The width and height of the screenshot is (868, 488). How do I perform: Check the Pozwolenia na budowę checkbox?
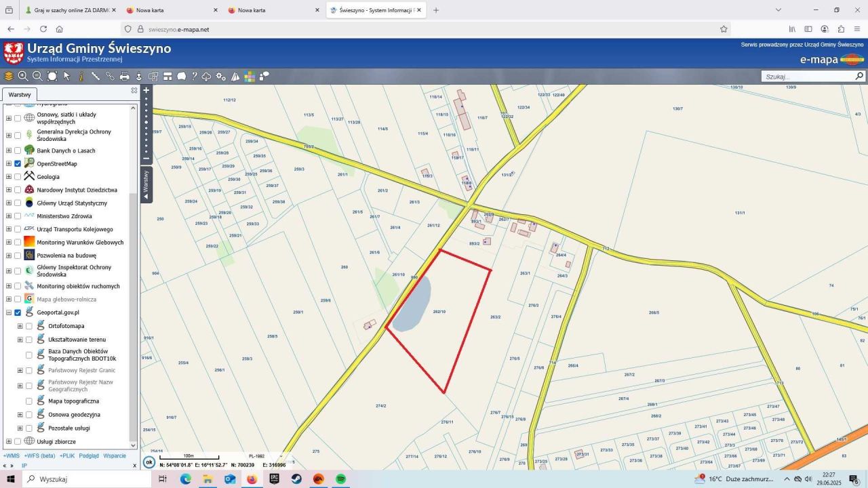click(x=18, y=256)
